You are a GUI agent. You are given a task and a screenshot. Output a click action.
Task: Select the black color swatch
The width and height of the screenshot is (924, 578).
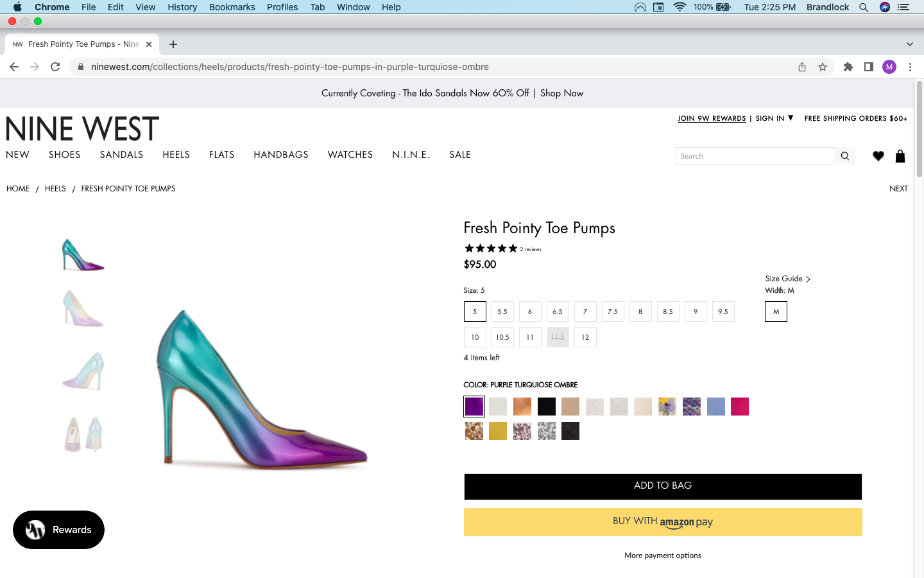(x=547, y=407)
